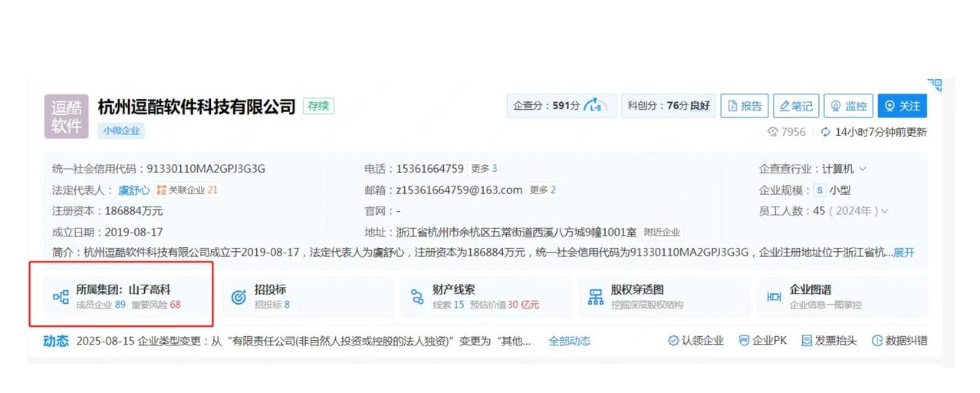Click the 企查分 591分 score badge
The height and width of the screenshot is (393, 980).
pos(561,106)
